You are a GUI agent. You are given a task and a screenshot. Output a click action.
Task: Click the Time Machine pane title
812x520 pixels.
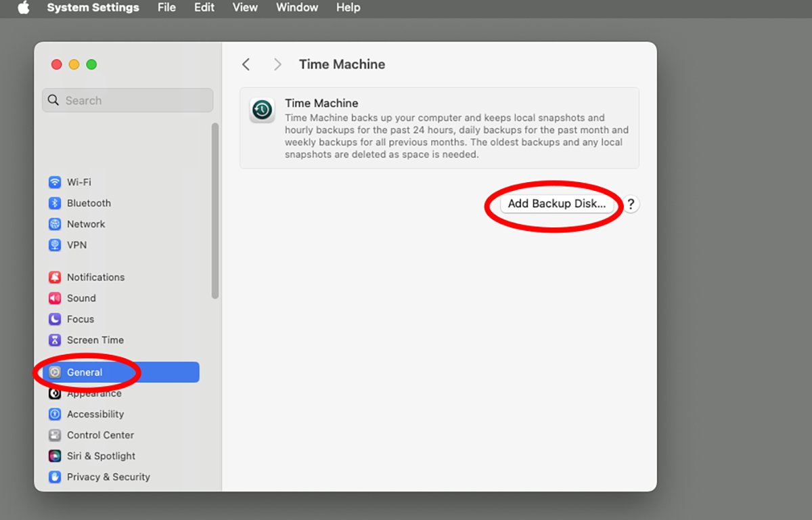pyautogui.click(x=342, y=64)
